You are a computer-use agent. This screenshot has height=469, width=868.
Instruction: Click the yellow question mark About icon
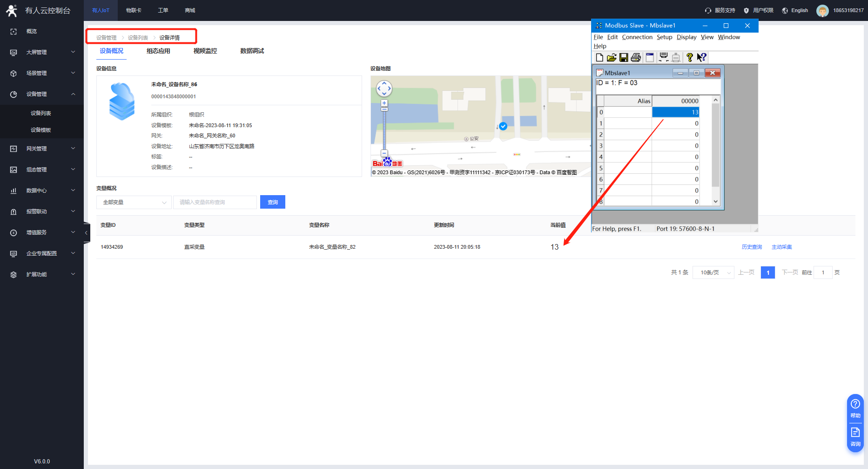(689, 57)
